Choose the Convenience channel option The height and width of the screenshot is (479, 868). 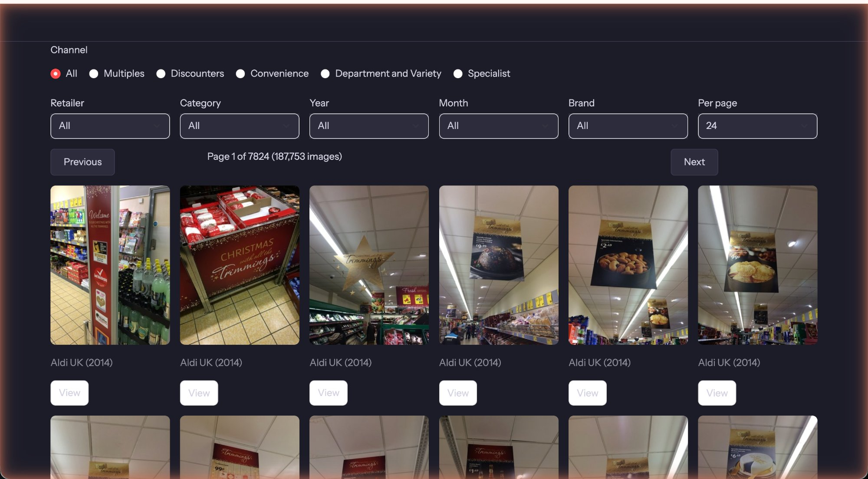pyautogui.click(x=240, y=73)
